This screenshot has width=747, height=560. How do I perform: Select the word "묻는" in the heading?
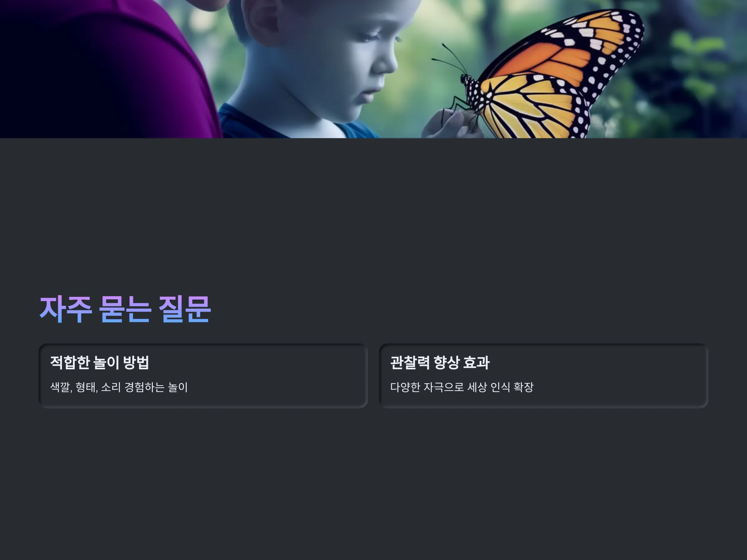[125, 309]
